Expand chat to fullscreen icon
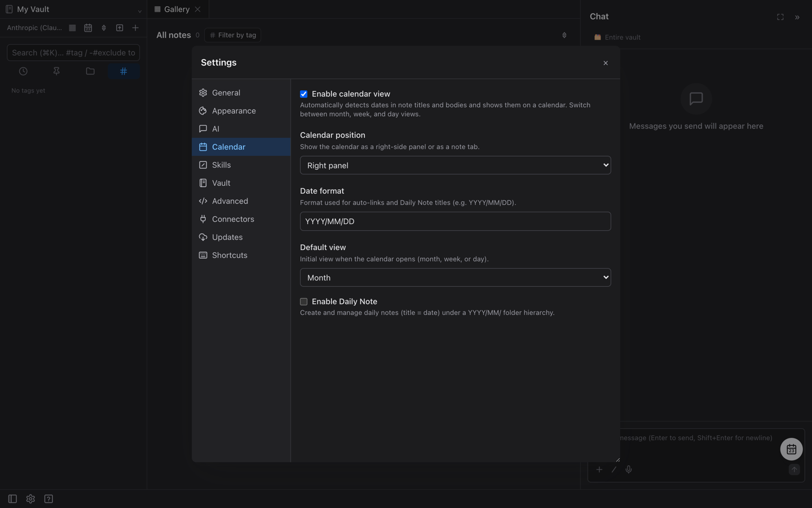 point(780,17)
